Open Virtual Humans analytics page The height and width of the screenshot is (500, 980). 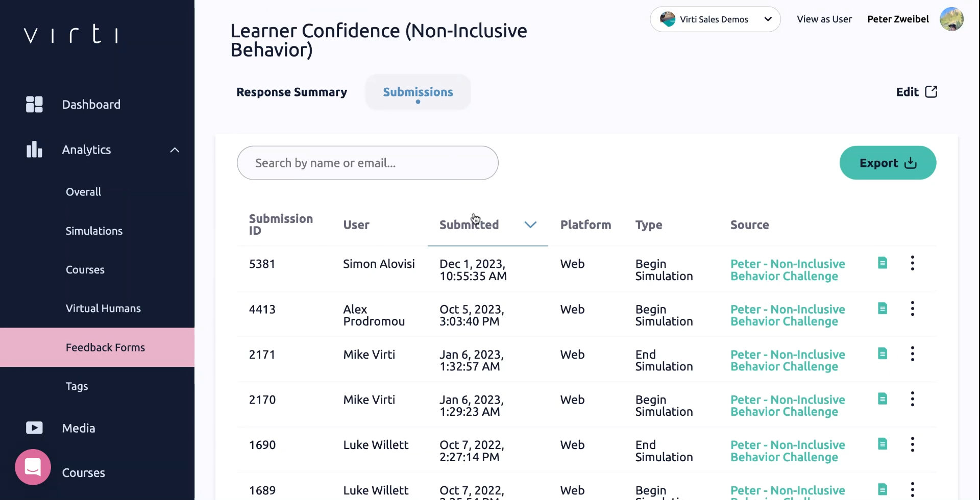tap(103, 309)
